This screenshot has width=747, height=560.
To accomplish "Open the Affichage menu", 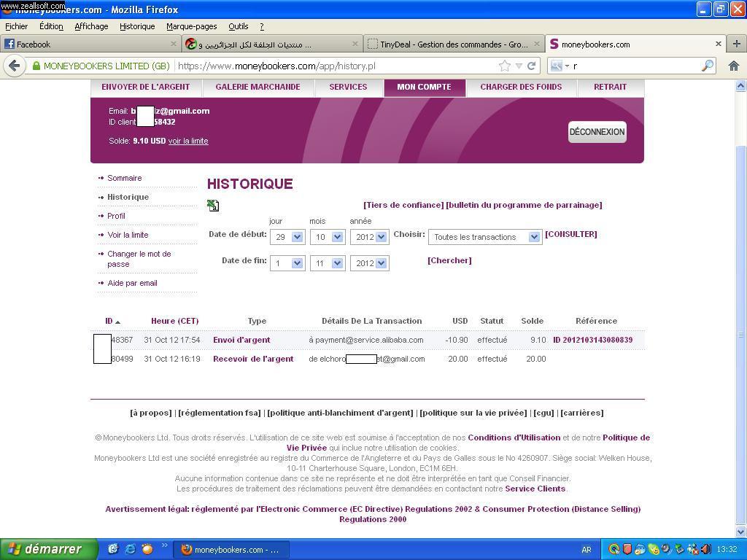I will [91, 26].
